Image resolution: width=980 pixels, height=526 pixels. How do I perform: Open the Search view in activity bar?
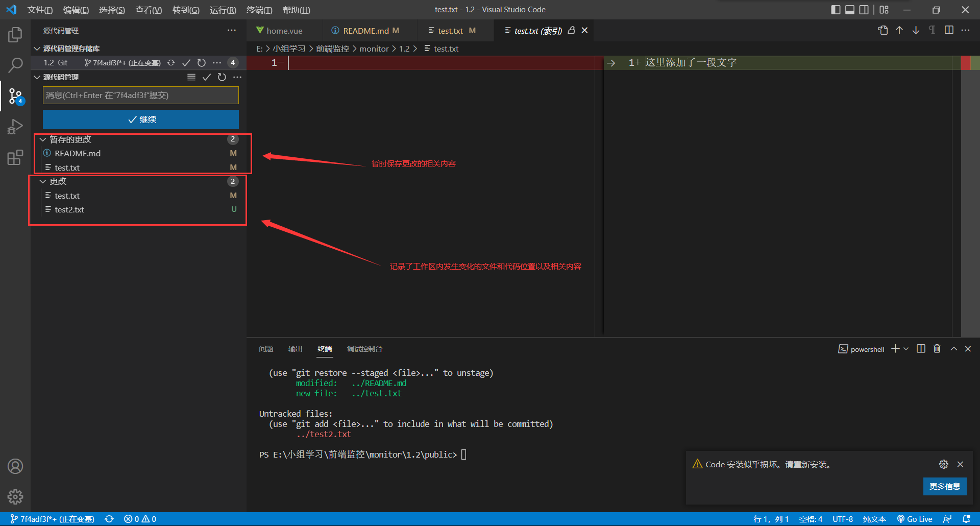tap(15, 65)
